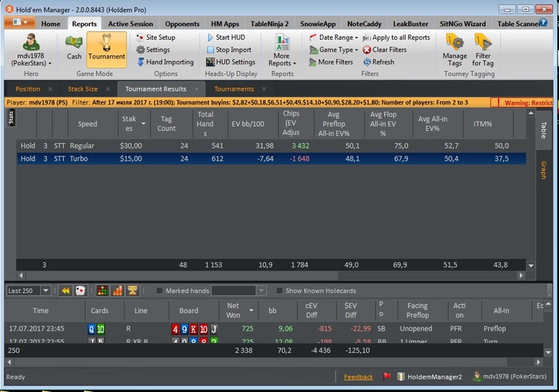The image size is (559, 392).
Task: Open the Home ribbon tab
Action: 50,24
